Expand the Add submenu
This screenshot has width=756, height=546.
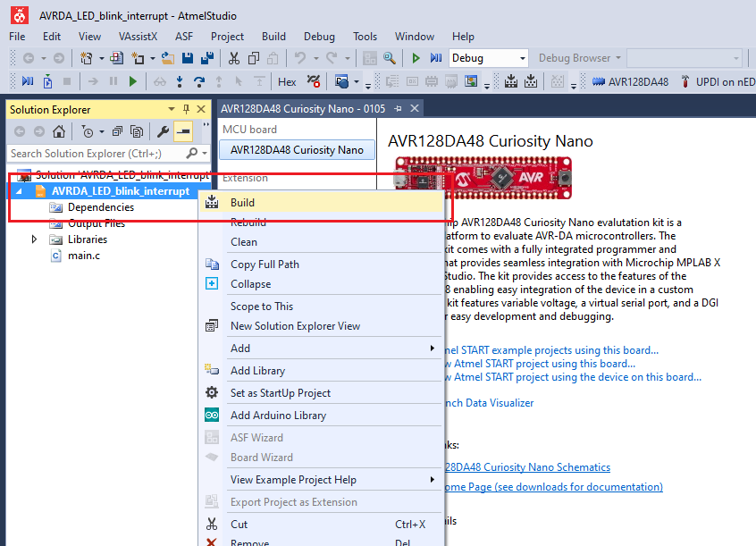322,349
